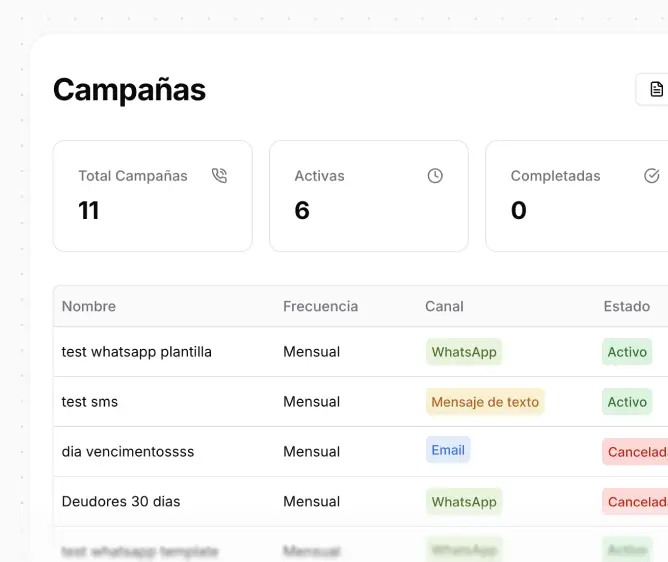Click the document icon button beside Campañas
The image size is (668, 562).
point(655,90)
